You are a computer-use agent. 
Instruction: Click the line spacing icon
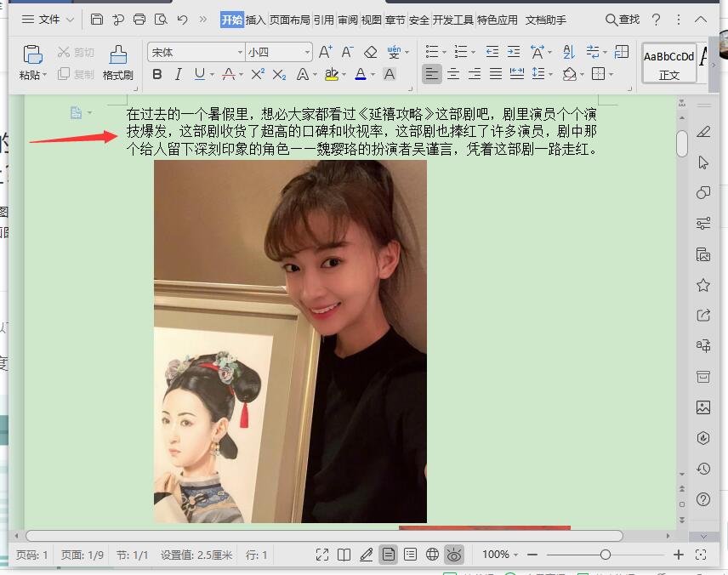click(x=538, y=74)
